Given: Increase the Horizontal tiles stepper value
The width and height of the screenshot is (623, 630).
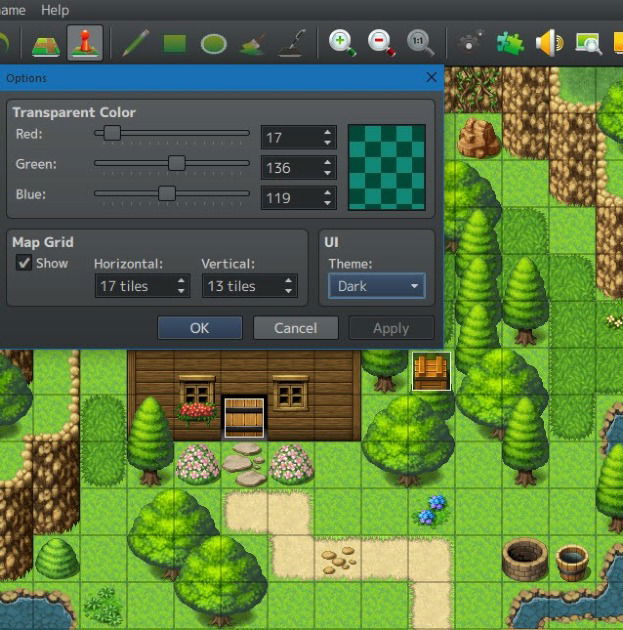Looking at the screenshot, I should 181,281.
